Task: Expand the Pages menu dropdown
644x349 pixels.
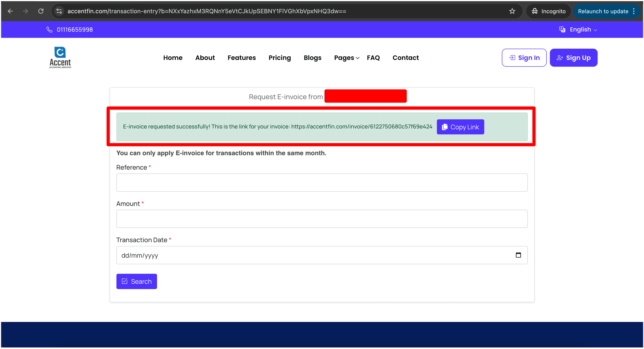Action: 346,58
